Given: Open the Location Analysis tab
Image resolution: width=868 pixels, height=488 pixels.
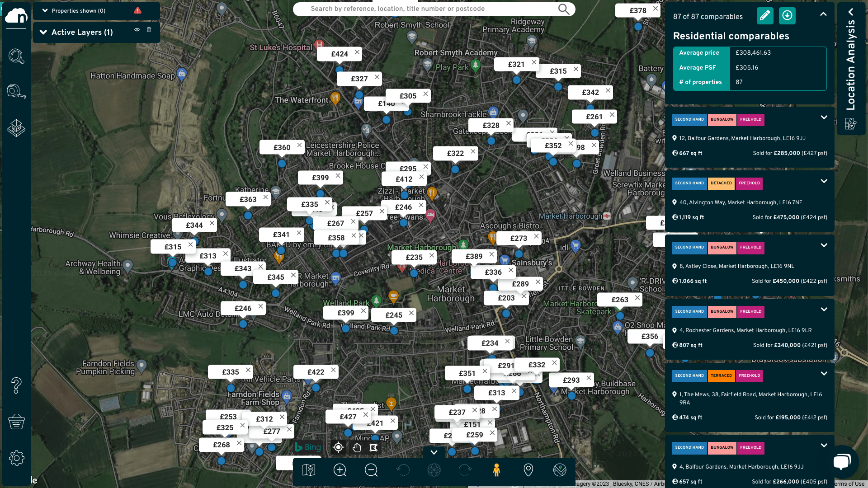Looking at the screenshot, I should 850,66.
